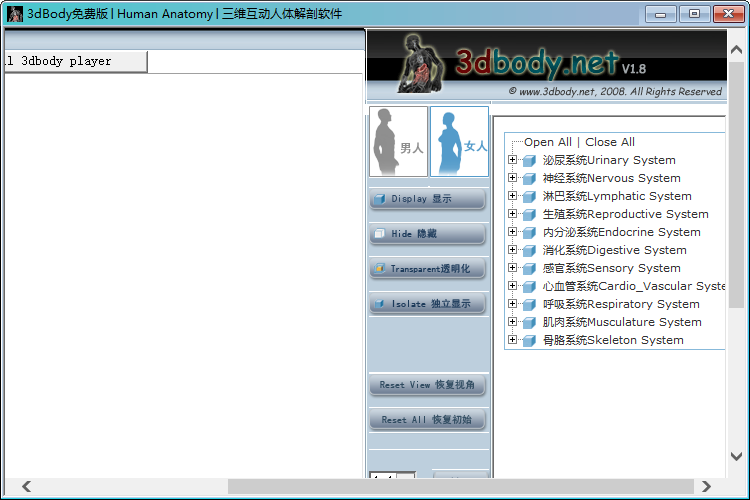Screen dimensions: 750x500
Task: Expand the Cardio_Vascular System tree node
Action: 512,286
